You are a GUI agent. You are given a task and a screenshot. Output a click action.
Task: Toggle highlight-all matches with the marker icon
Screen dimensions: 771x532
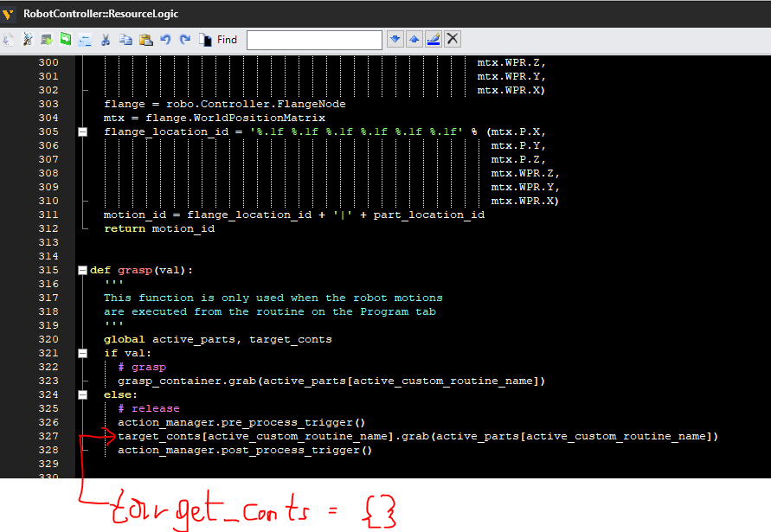tap(433, 39)
